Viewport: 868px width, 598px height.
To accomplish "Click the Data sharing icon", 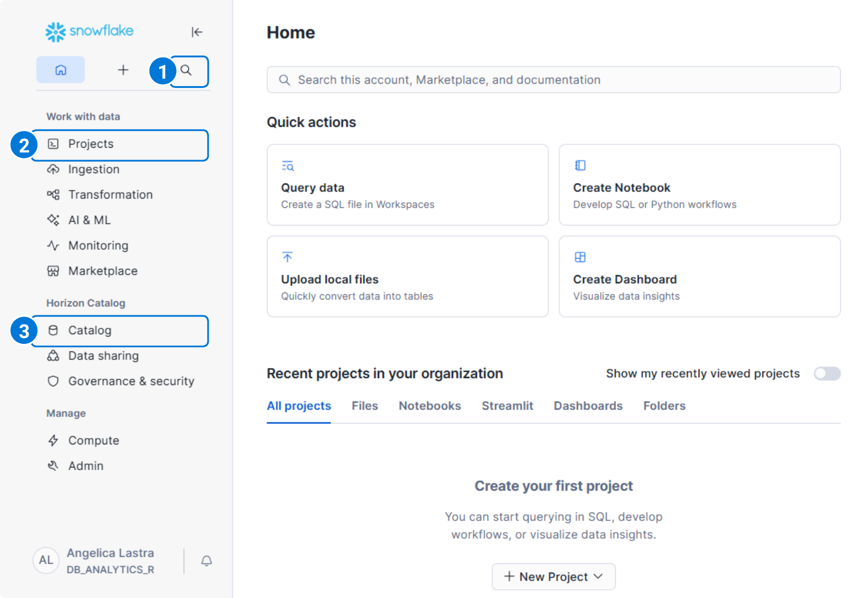I will coord(53,355).
